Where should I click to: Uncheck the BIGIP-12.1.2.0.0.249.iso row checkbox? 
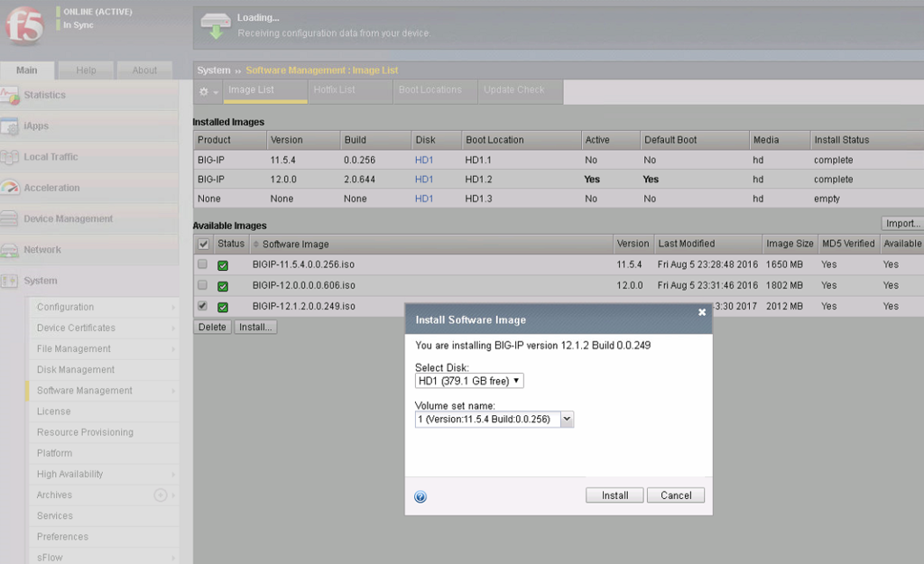(x=203, y=306)
